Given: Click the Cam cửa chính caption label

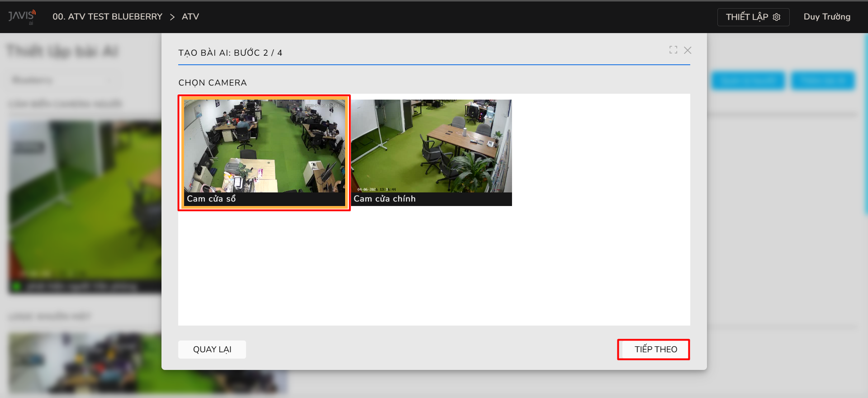Looking at the screenshot, I should click(384, 199).
